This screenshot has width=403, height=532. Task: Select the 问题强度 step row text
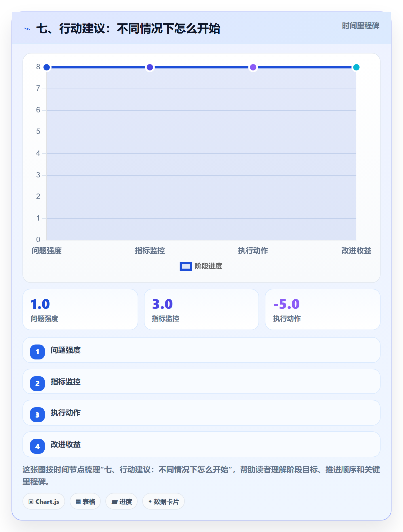(x=66, y=350)
